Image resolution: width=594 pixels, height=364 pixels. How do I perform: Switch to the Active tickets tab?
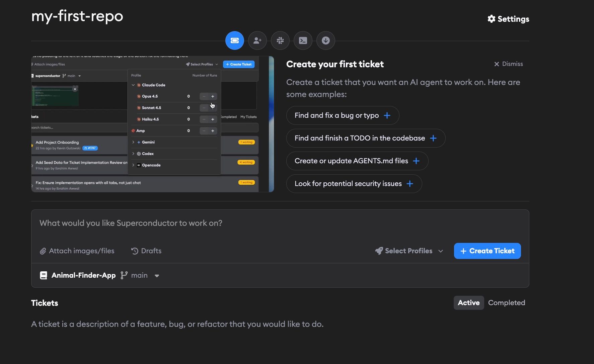[x=469, y=303]
